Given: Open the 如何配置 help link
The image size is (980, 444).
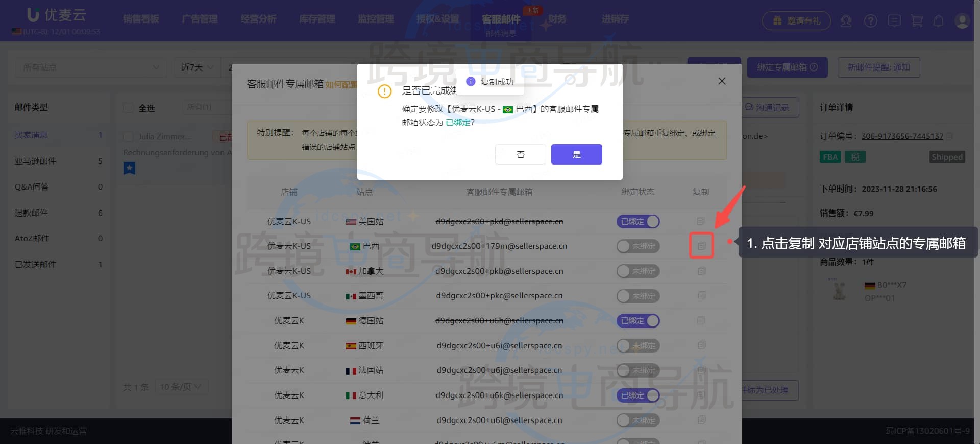Looking at the screenshot, I should coord(341,84).
